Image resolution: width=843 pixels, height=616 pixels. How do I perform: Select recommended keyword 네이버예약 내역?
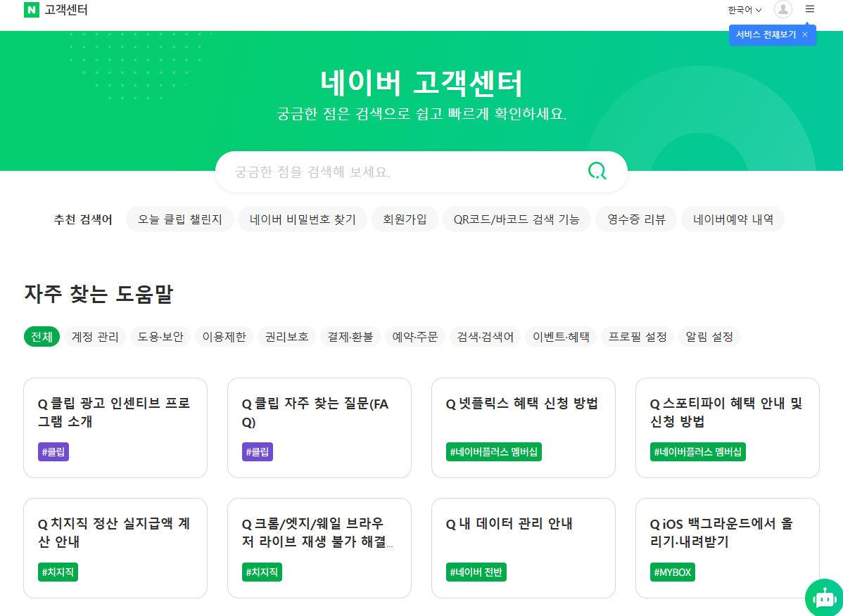[733, 219]
